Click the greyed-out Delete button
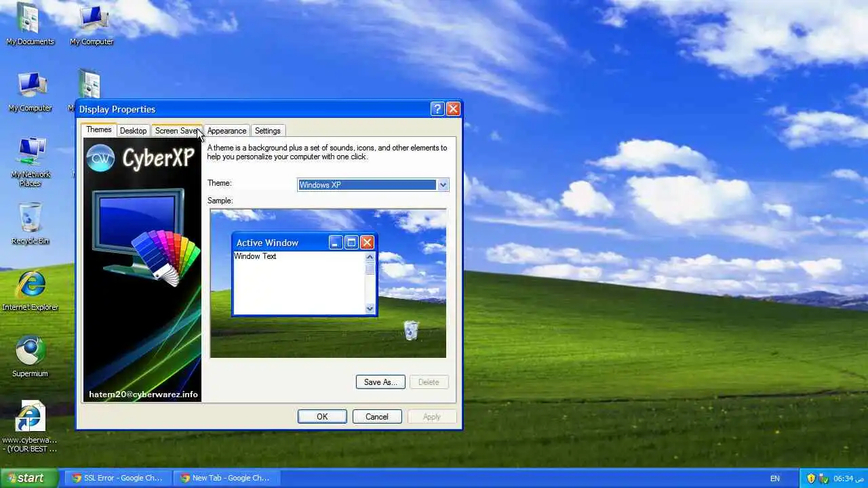The height and width of the screenshot is (488, 868). point(429,382)
